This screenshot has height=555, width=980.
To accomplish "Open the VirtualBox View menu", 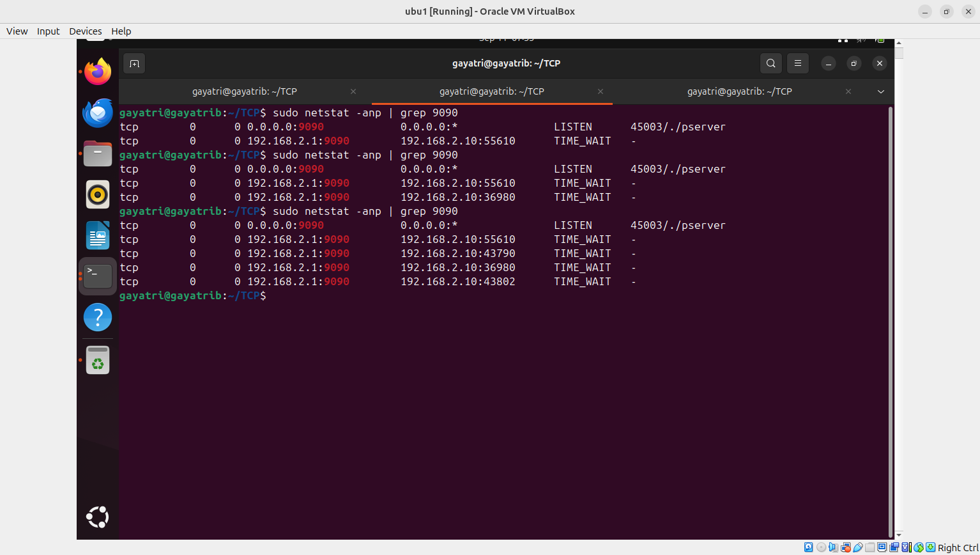I will [17, 31].
